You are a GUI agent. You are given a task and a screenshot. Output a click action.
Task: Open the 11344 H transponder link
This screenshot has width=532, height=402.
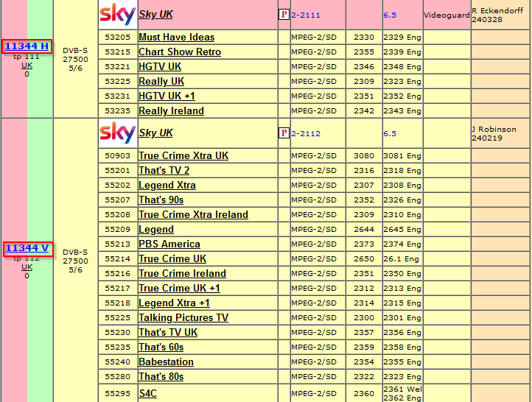coord(27,46)
